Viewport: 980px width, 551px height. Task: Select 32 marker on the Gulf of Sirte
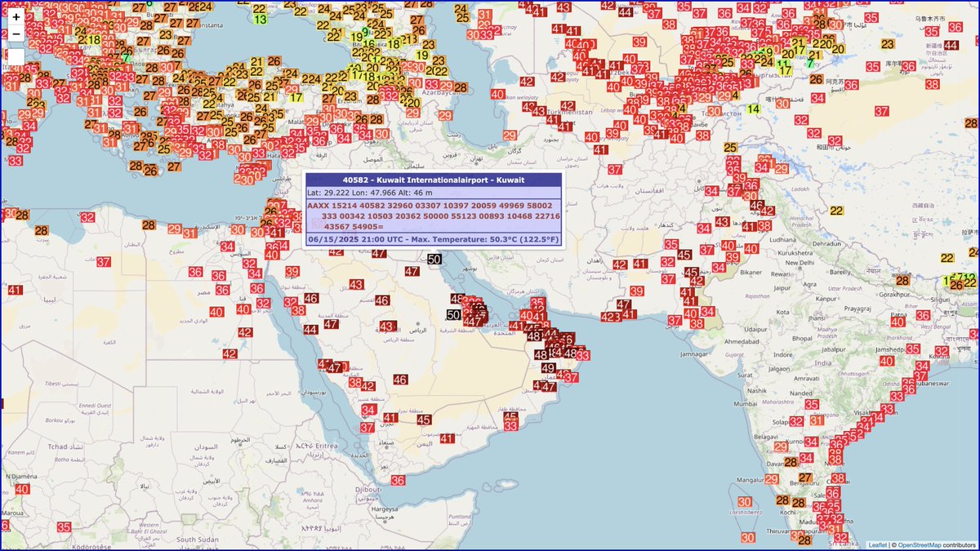(87, 217)
